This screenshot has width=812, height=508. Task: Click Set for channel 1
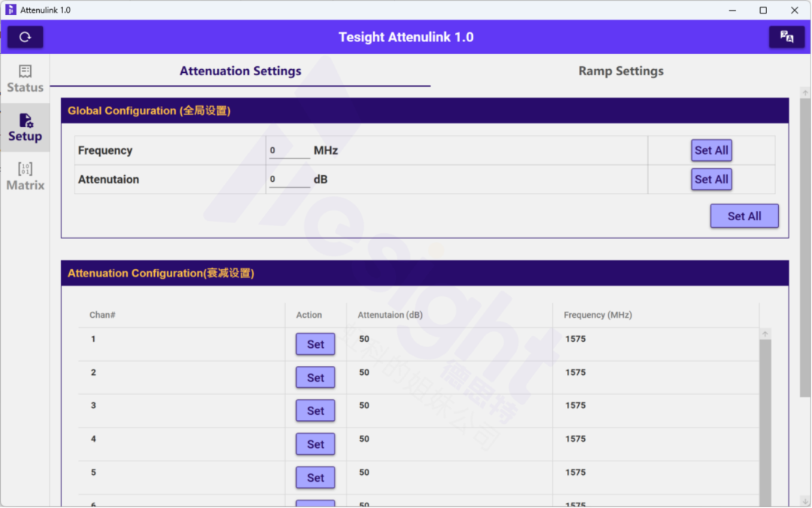pyautogui.click(x=315, y=344)
